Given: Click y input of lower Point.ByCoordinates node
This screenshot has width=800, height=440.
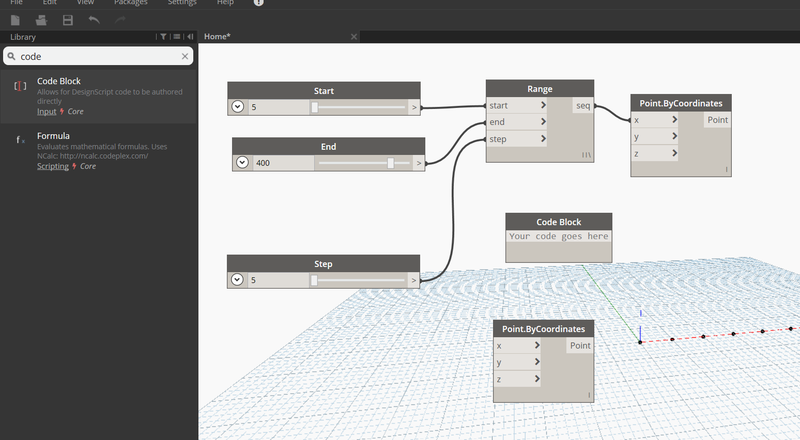Looking at the screenshot, I should pyautogui.click(x=517, y=362).
